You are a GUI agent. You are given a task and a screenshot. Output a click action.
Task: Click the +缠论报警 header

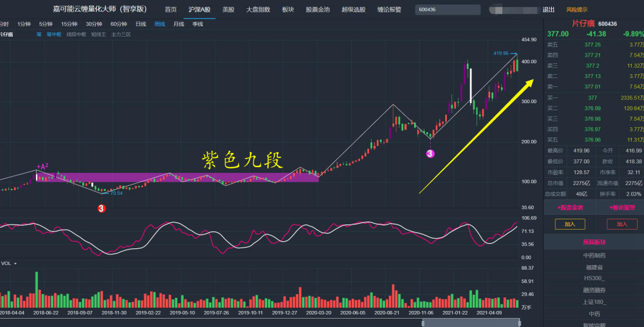pyautogui.click(x=622, y=208)
